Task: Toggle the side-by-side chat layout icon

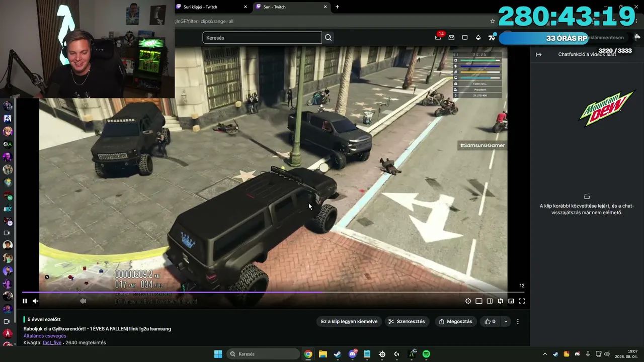Action: point(490,301)
